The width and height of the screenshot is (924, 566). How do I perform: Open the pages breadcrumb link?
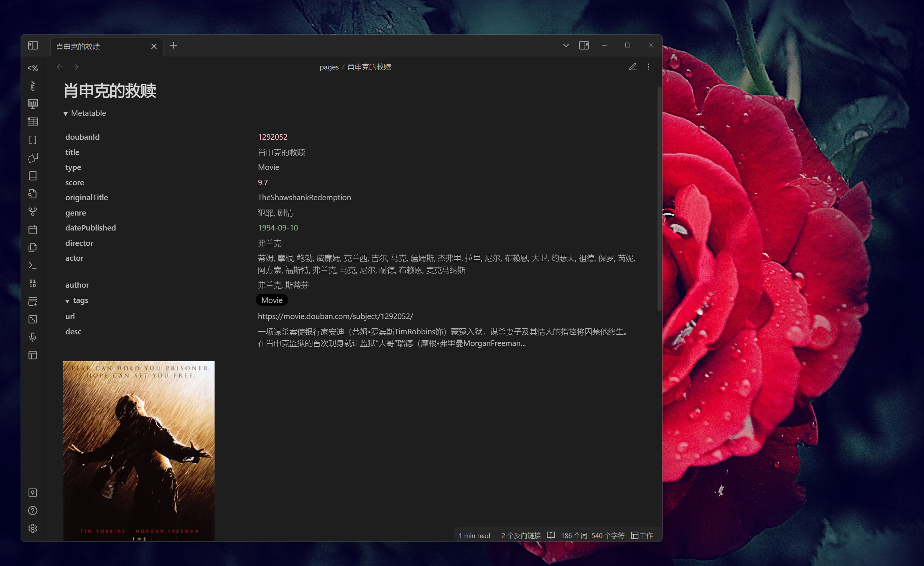329,67
